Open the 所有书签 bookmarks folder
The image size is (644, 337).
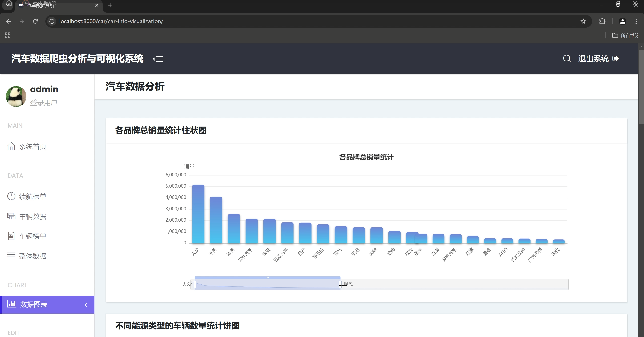click(626, 36)
